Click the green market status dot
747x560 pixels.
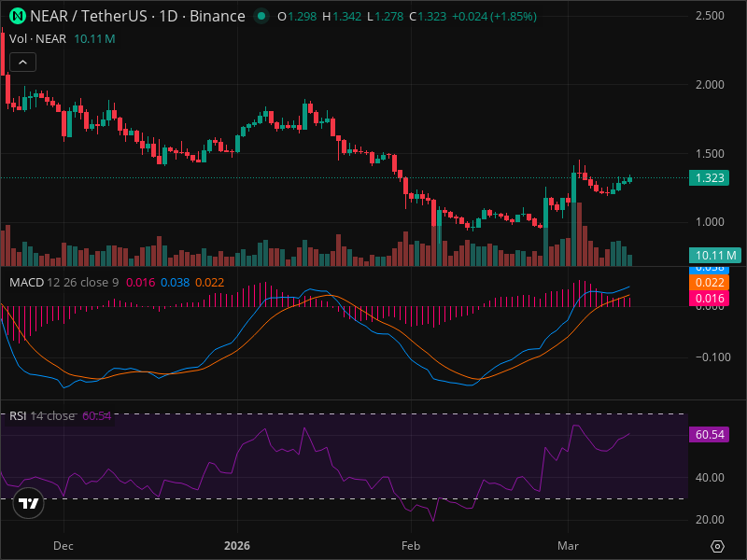[x=261, y=16]
